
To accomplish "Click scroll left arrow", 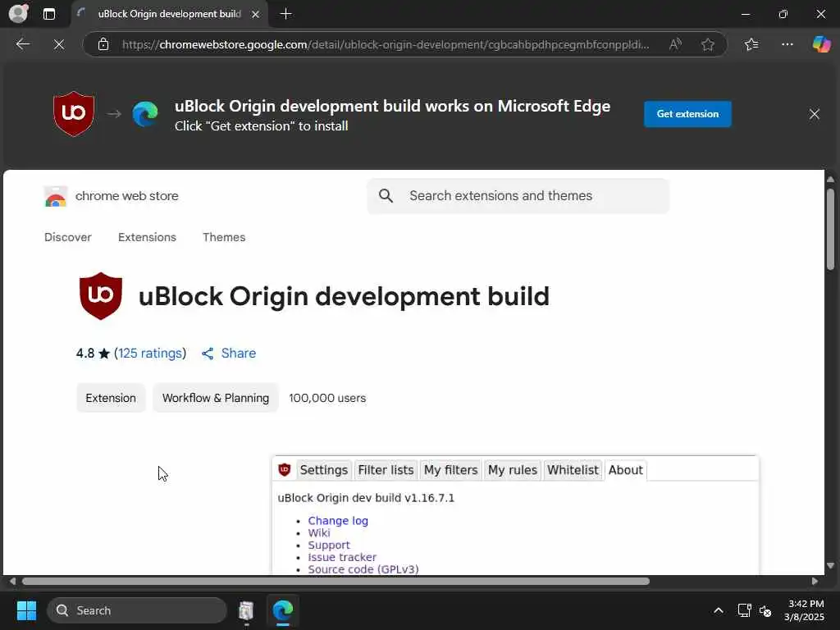I will pyautogui.click(x=13, y=582).
